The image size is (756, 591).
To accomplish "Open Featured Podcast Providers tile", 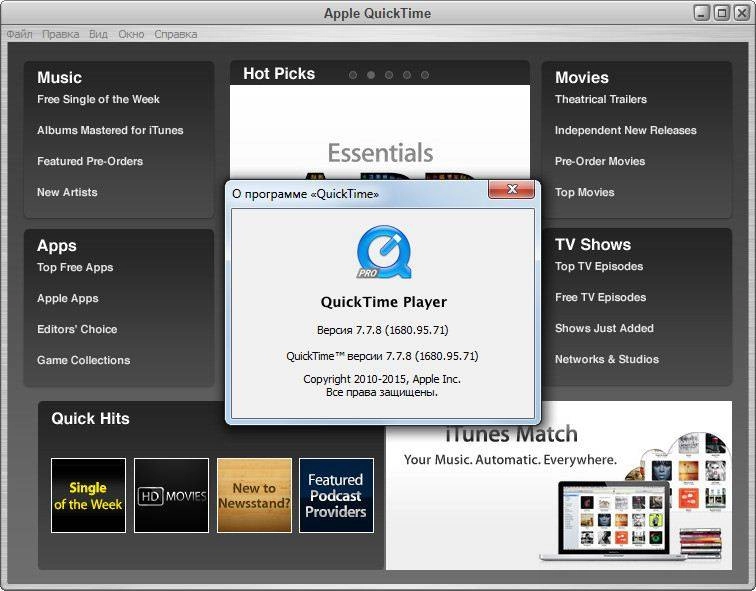I will (x=336, y=496).
